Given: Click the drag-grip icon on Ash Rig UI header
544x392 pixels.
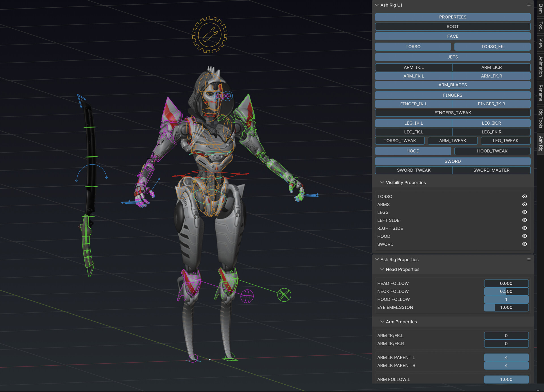Looking at the screenshot, I should (529, 5).
